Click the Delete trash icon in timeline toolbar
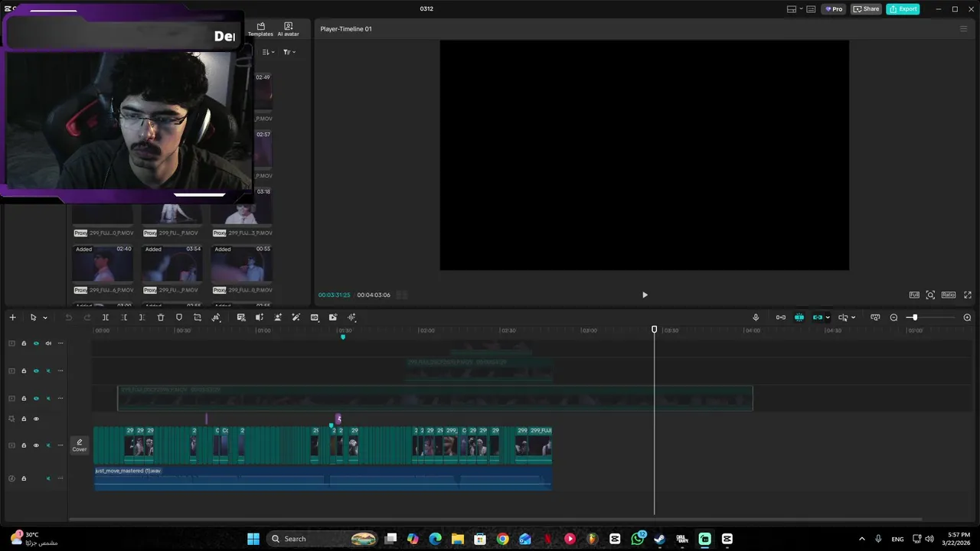Screen dimensions: 980x551 click(161, 318)
